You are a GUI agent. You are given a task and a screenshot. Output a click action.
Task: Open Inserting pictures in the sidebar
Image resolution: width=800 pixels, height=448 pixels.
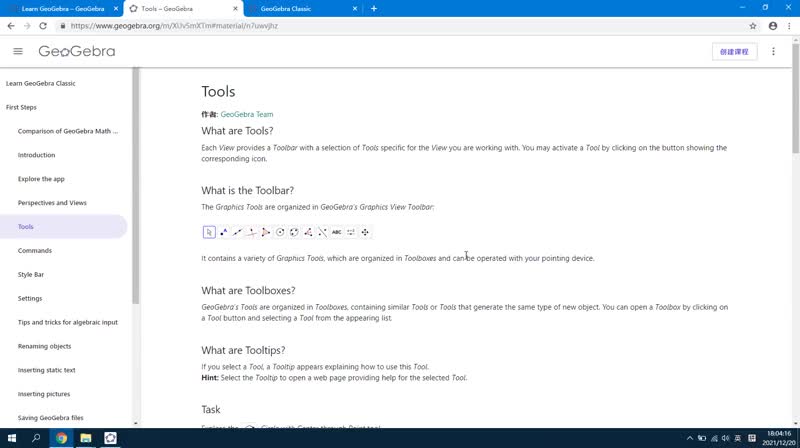coord(44,394)
